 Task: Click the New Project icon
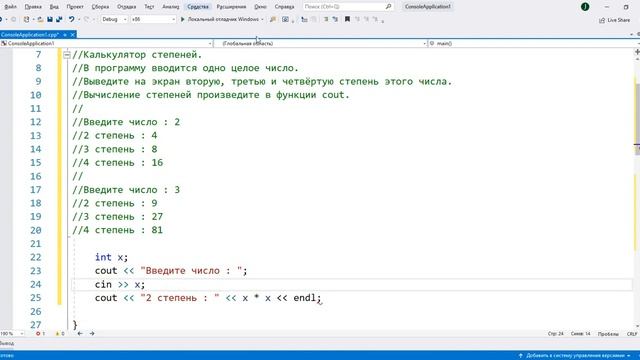pos(27,19)
